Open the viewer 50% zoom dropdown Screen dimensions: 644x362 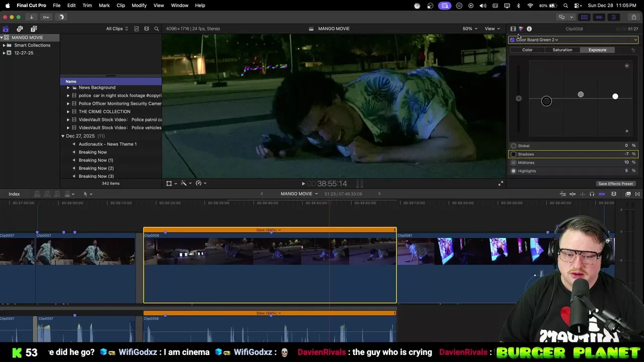point(470,29)
